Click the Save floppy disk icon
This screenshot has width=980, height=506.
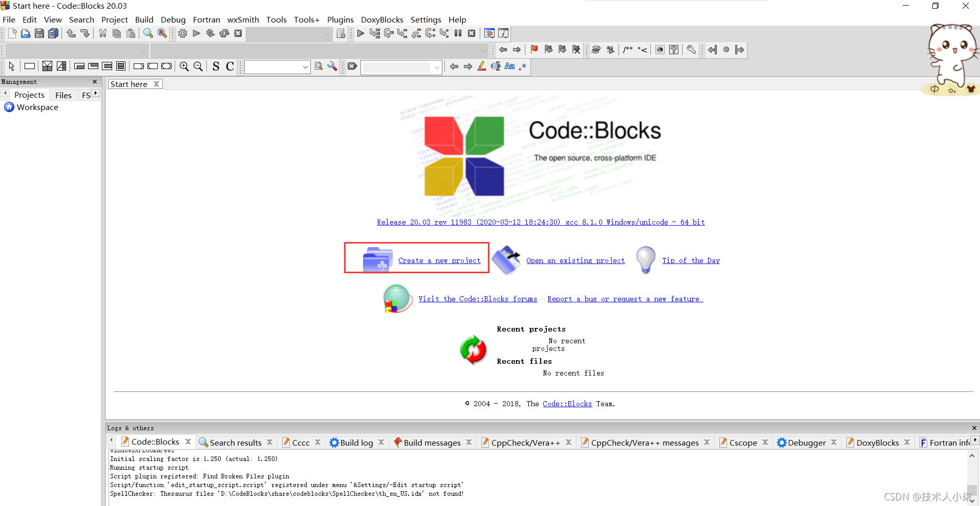coord(39,33)
